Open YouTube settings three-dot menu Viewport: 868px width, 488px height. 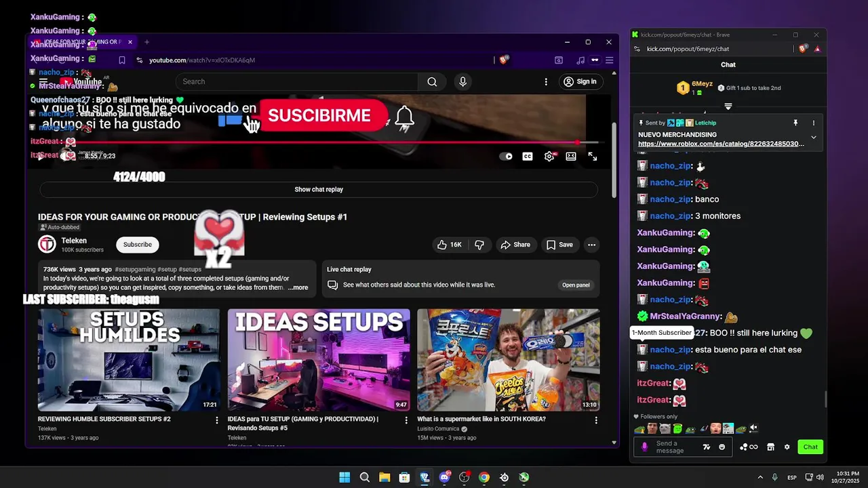coord(546,81)
